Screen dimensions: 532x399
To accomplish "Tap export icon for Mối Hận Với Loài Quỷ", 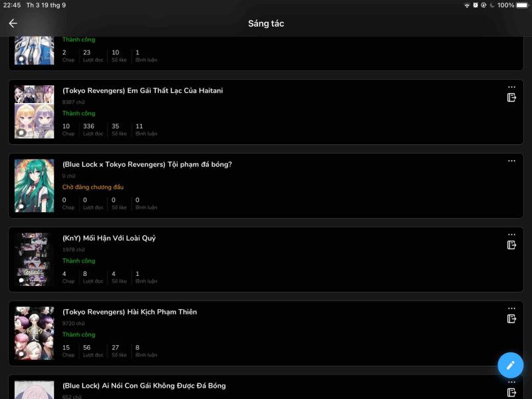I will tap(511, 245).
